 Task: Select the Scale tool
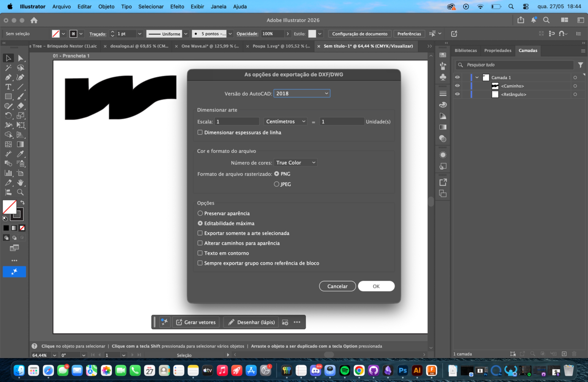[20, 115]
